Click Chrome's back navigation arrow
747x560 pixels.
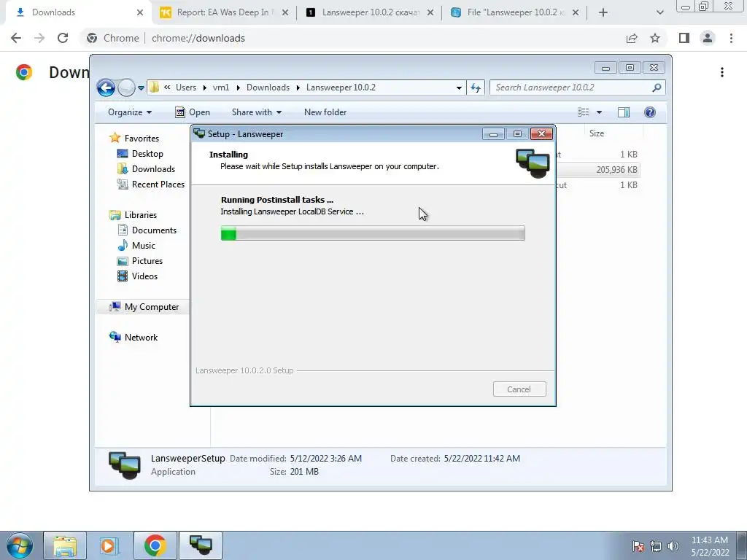tap(16, 38)
